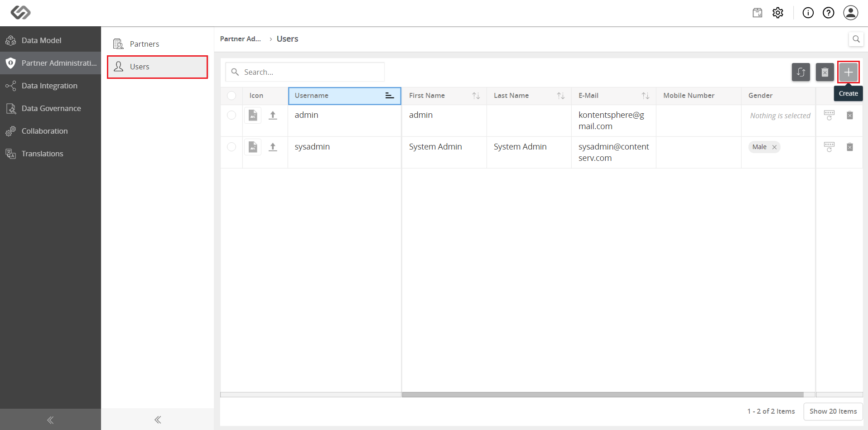Open the user profile avatar icon
This screenshot has height=430, width=868.
pos(851,13)
